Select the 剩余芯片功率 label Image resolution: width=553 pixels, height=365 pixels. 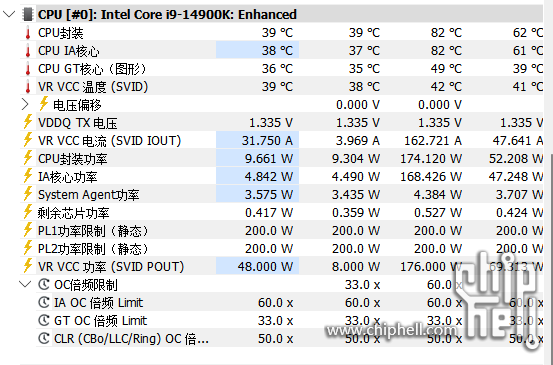(x=73, y=213)
